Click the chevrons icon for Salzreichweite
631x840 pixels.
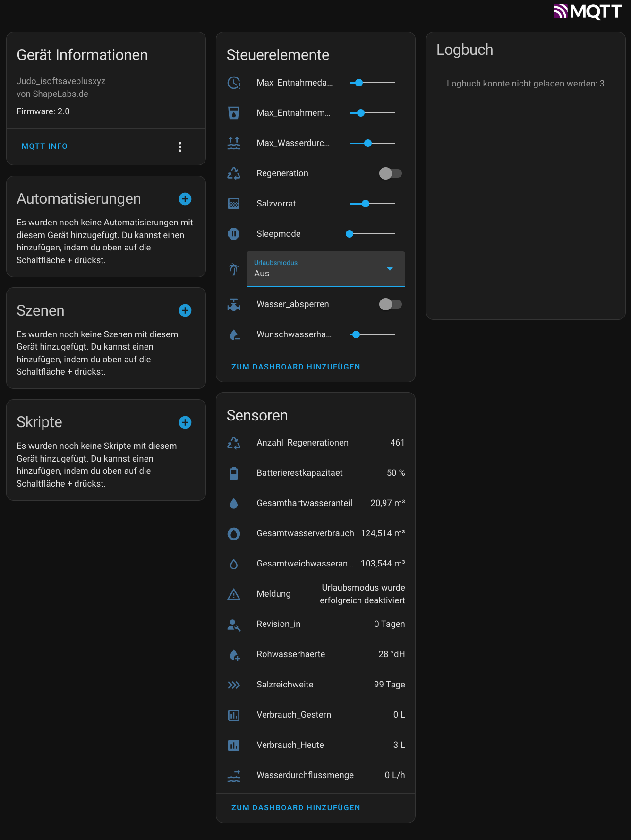tap(234, 685)
